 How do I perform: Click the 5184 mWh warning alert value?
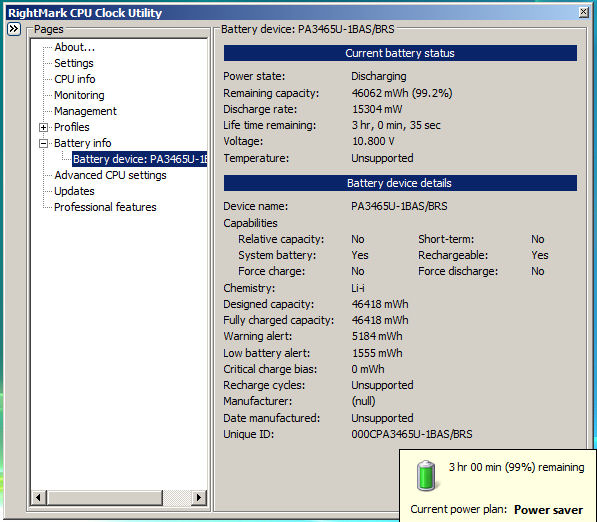tap(377, 336)
